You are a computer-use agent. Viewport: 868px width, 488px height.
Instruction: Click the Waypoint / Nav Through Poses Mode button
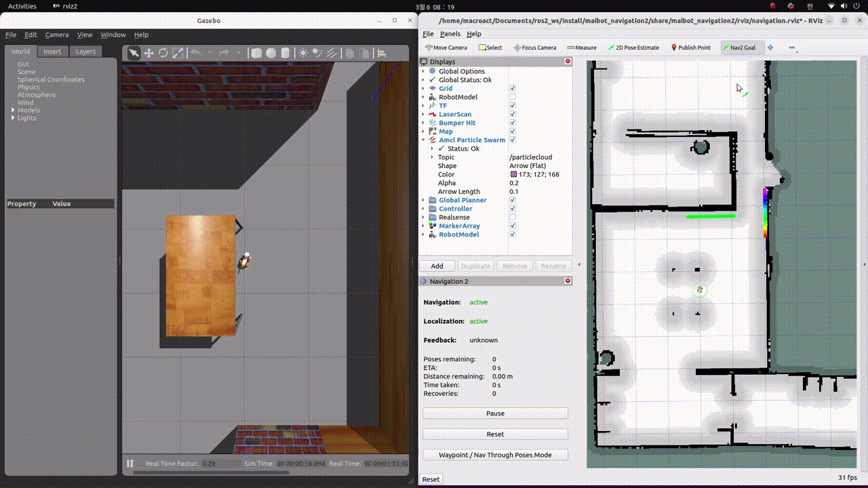[x=495, y=455]
